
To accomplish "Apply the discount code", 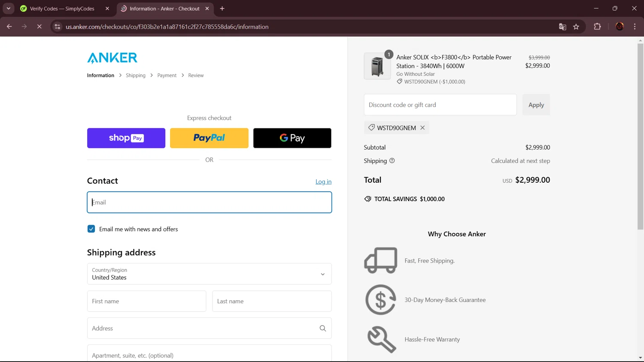I will [x=536, y=105].
